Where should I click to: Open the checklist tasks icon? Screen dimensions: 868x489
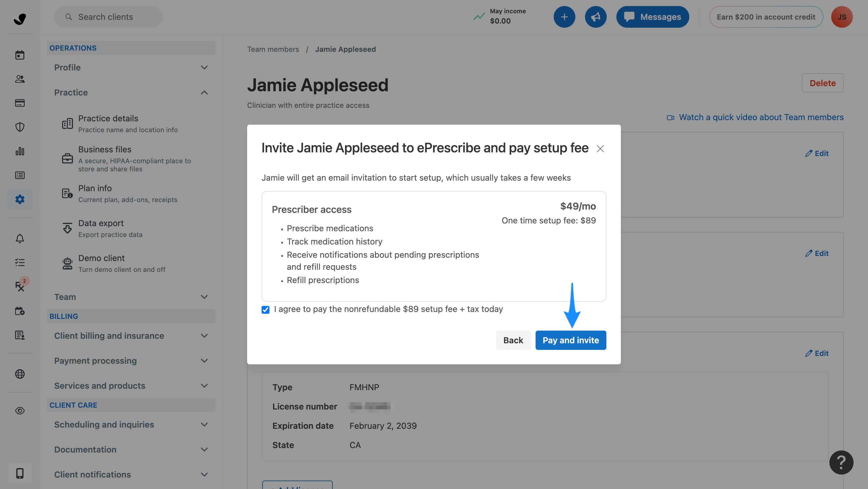click(20, 262)
